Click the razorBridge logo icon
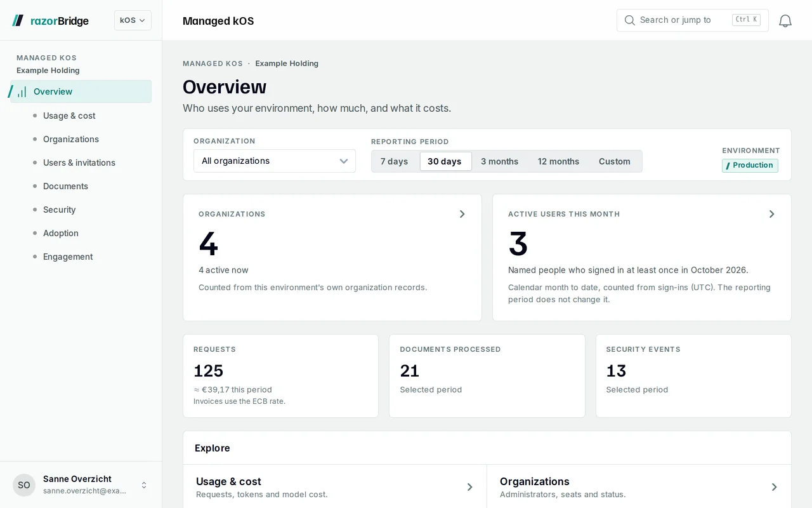 click(18, 20)
